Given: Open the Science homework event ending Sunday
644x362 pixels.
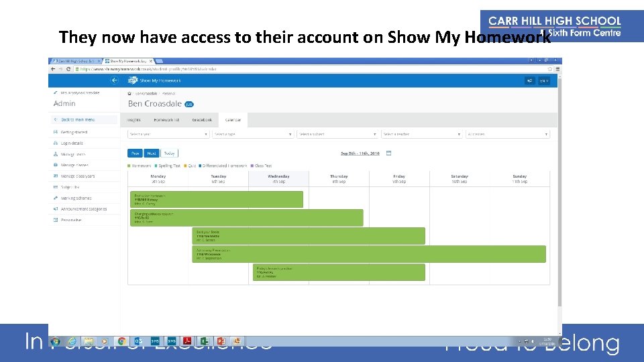Looking at the screenshot, I should (x=369, y=254).
